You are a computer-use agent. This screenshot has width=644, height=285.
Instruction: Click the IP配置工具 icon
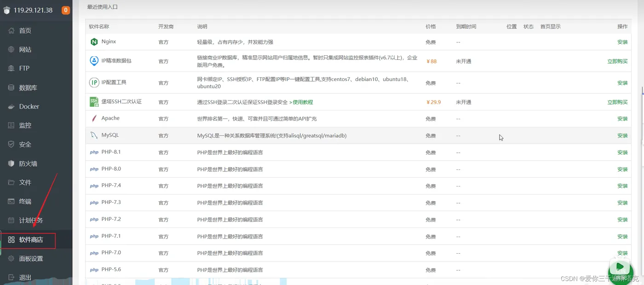(x=94, y=83)
